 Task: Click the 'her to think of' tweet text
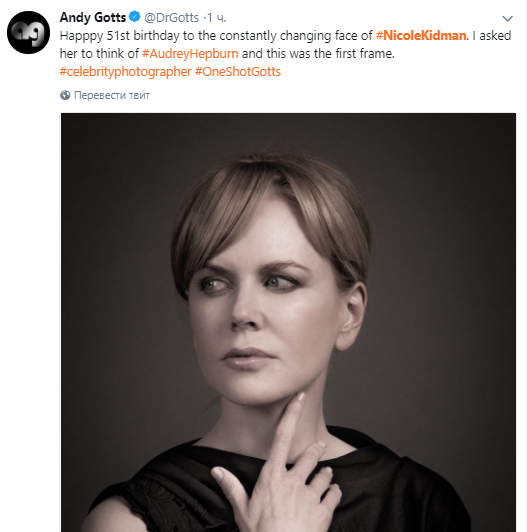[99, 54]
